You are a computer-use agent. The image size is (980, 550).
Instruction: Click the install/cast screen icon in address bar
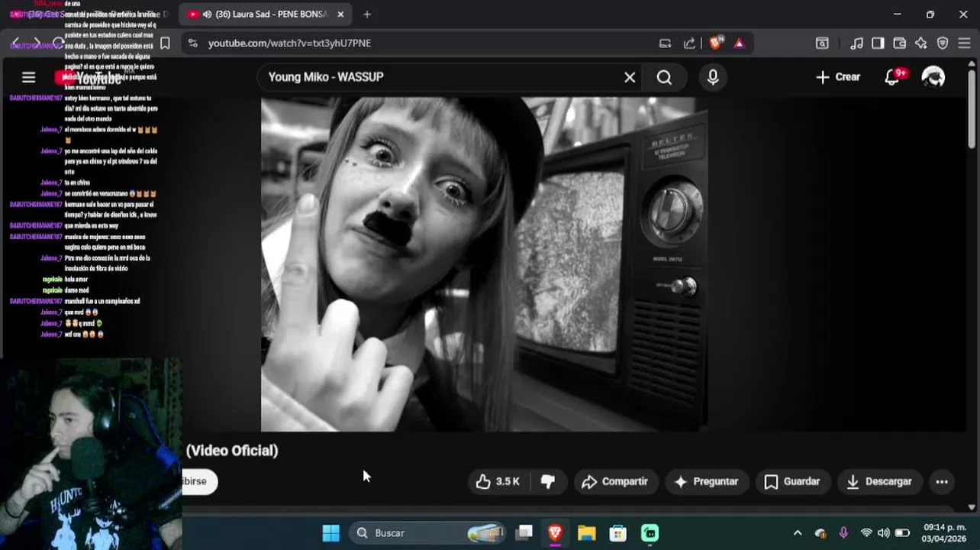(666, 43)
